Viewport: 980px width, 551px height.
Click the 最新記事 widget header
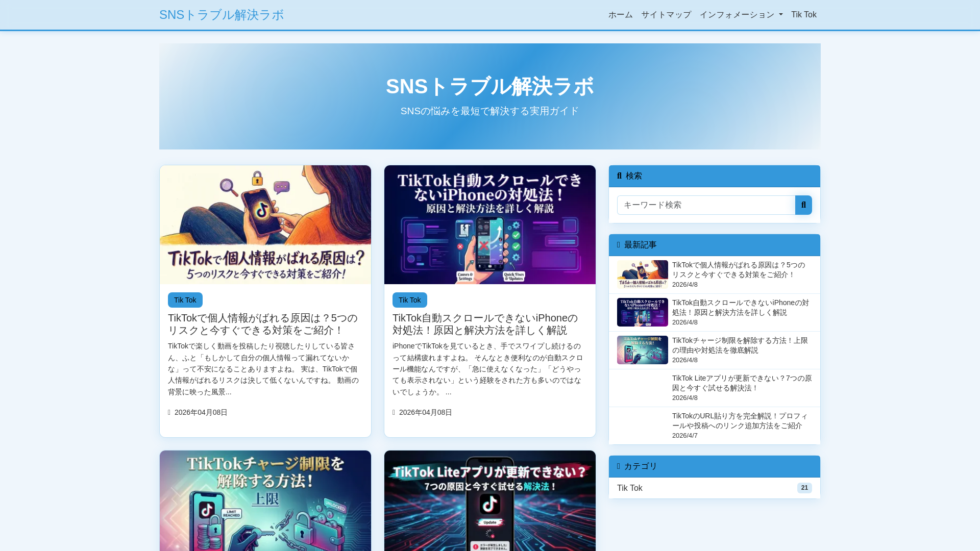tap(715, 245)
